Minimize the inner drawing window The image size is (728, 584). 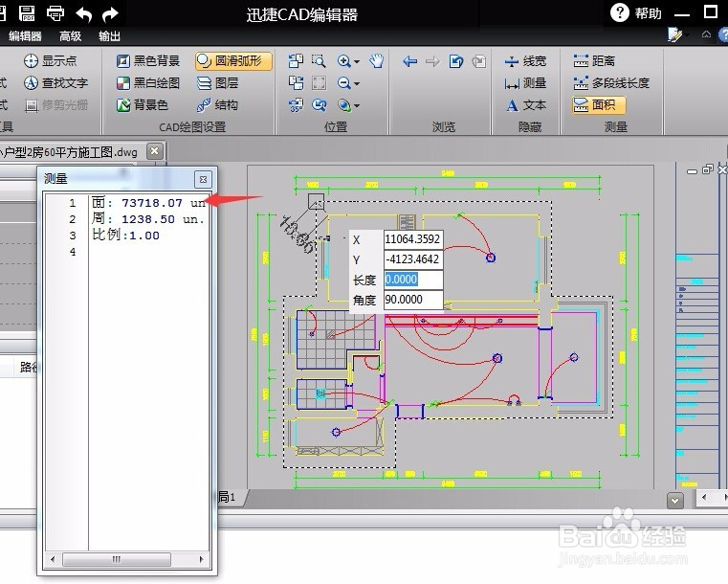[x=692, y=171]
